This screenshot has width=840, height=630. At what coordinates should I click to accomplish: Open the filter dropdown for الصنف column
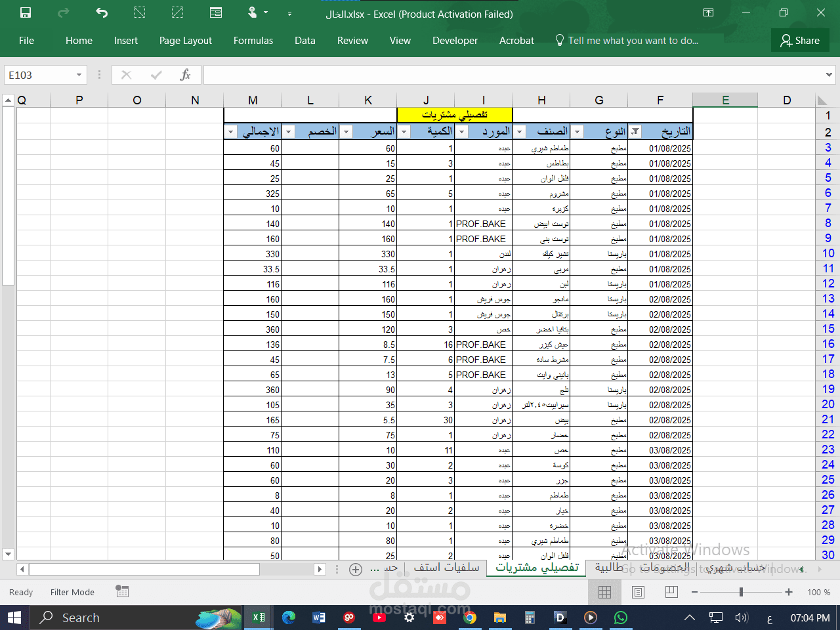(520, 131)
